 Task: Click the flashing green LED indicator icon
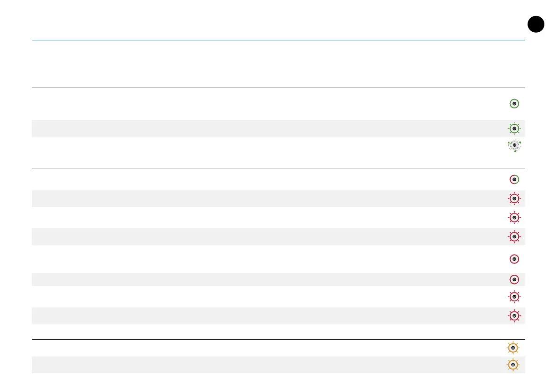tap(514, 128)
